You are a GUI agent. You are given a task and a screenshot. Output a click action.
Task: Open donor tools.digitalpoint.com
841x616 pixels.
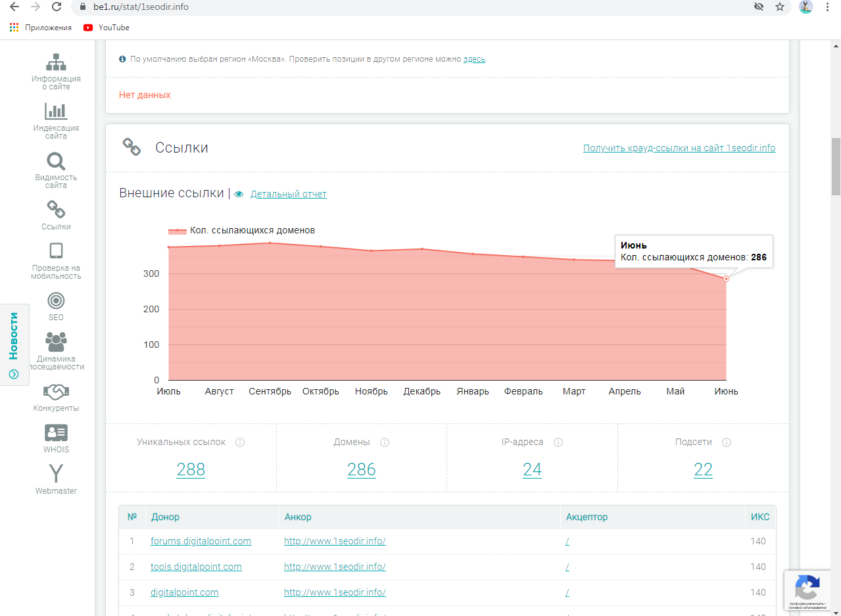tap(196, 567)
